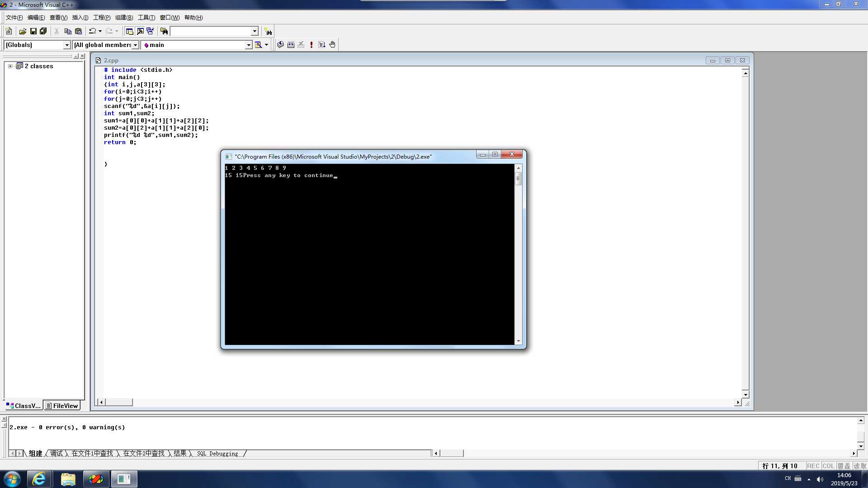Select the SQL Debugging output tab
Viewport: 868px width, 488px height.
pos(217,454)
